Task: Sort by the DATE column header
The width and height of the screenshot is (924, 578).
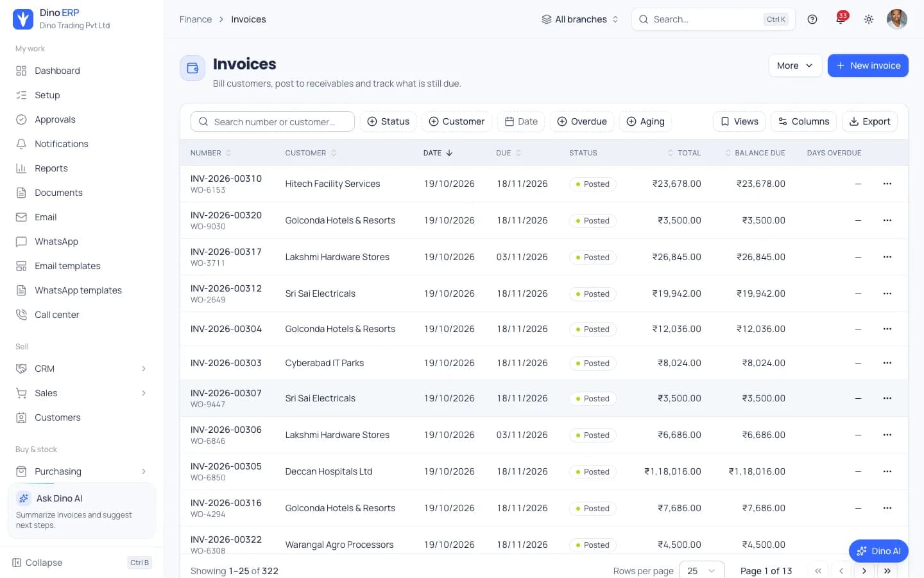Action: point(438,153)
